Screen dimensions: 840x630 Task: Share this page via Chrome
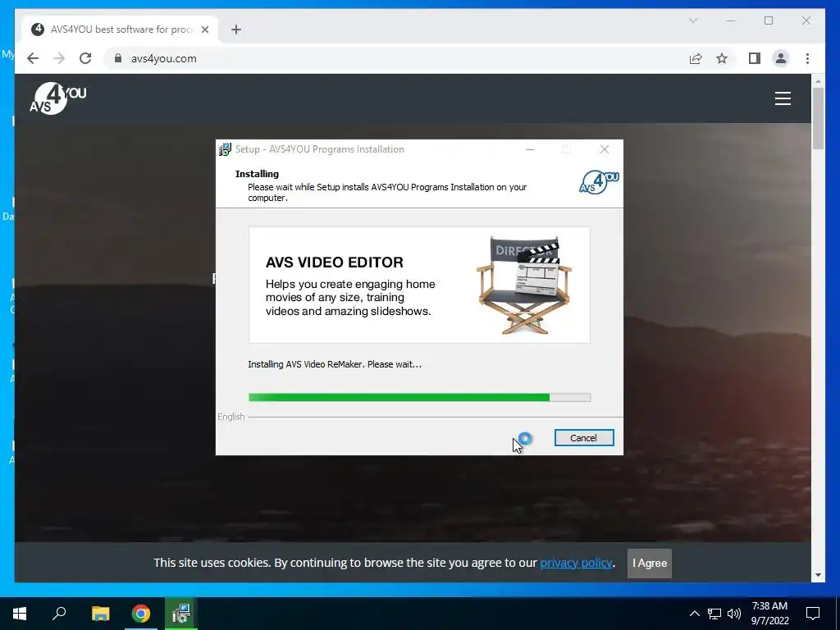point(696,58)
